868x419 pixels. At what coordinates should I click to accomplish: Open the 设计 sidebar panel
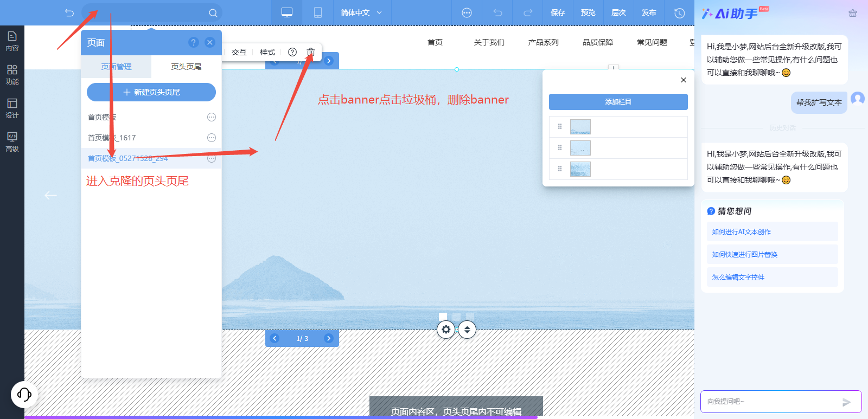[x=12, y=108]
